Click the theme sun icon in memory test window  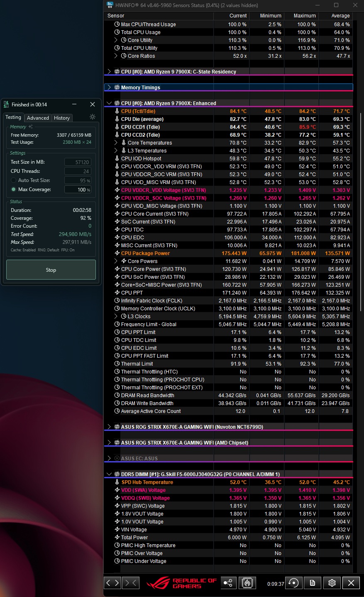click(x=93, y=117)
